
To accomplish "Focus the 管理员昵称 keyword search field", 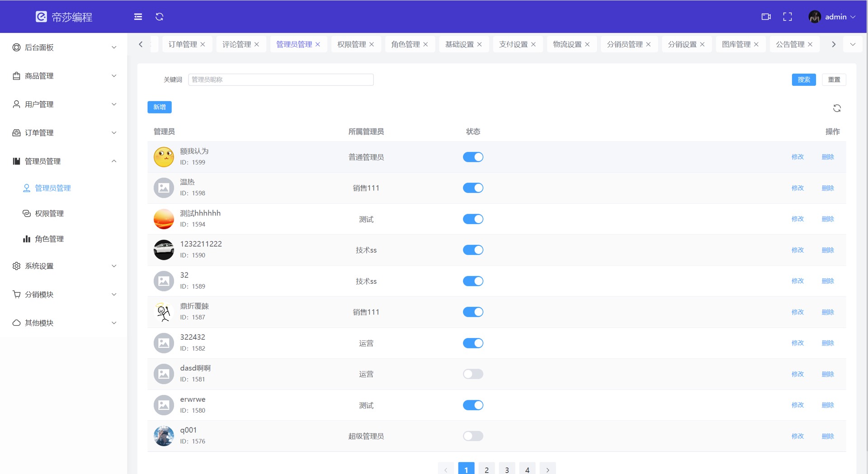I will point(280,80).
